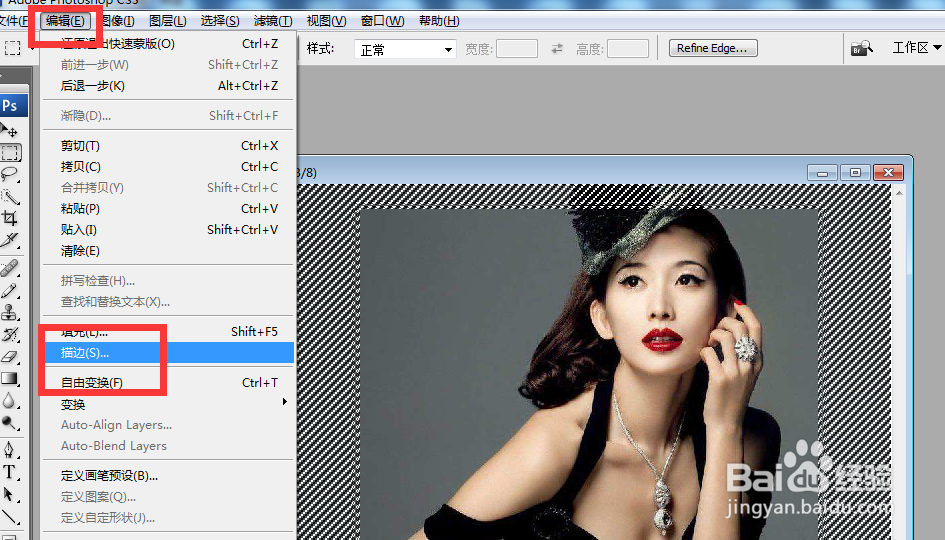Click the Refine Edge... button
This screenshot has height=540, width=945.
tap(713, 48)
